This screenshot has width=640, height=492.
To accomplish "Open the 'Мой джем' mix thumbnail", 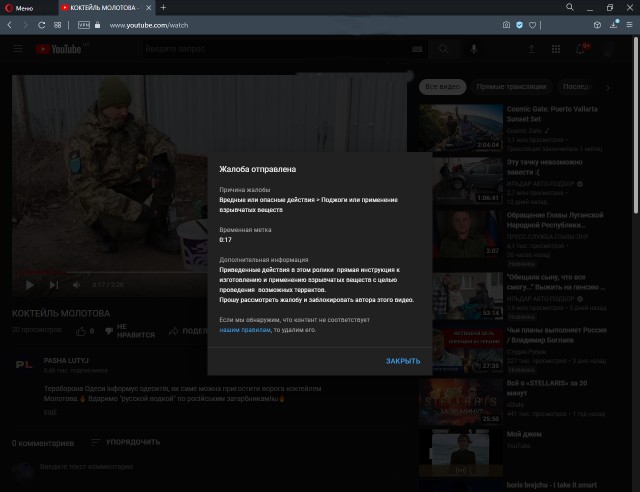I will [461, 452].
